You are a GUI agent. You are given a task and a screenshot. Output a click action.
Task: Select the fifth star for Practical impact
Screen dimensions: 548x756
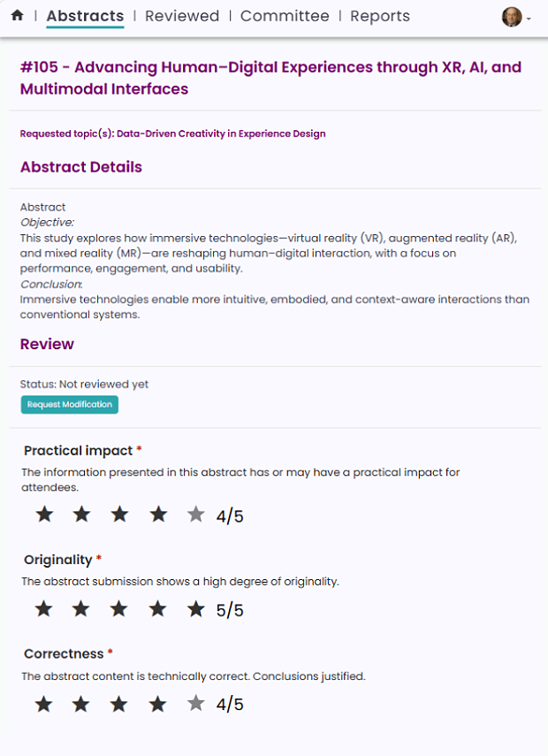pyautogui.click(x=195, y=513)
